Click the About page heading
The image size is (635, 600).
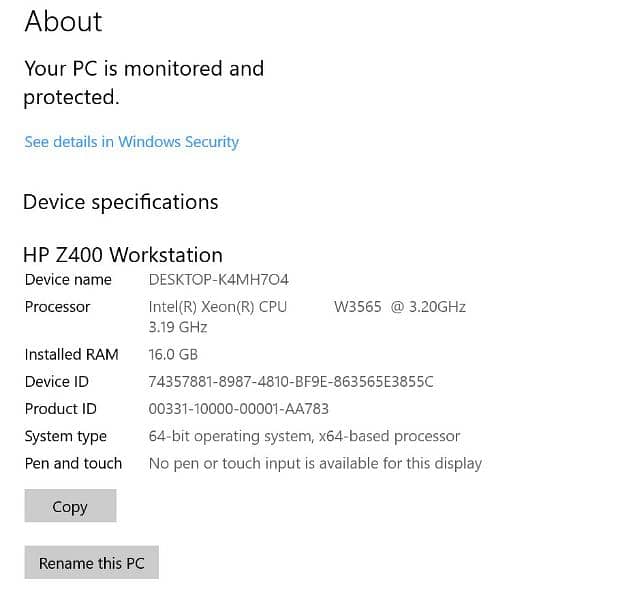(63, 21)
